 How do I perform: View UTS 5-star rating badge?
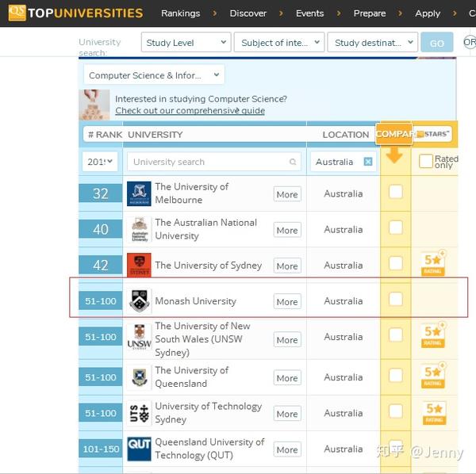pos(434,412)
